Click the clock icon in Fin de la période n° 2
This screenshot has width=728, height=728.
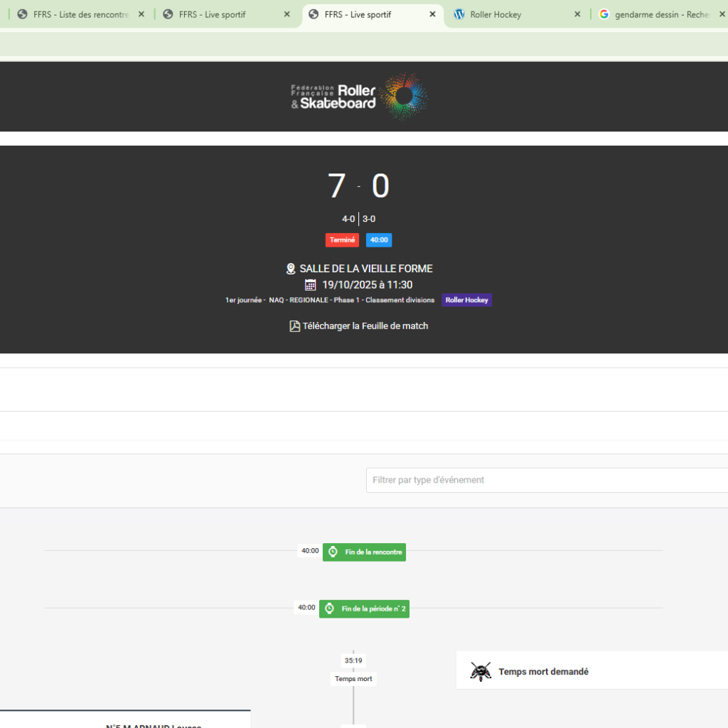click(x=329, y=609)
